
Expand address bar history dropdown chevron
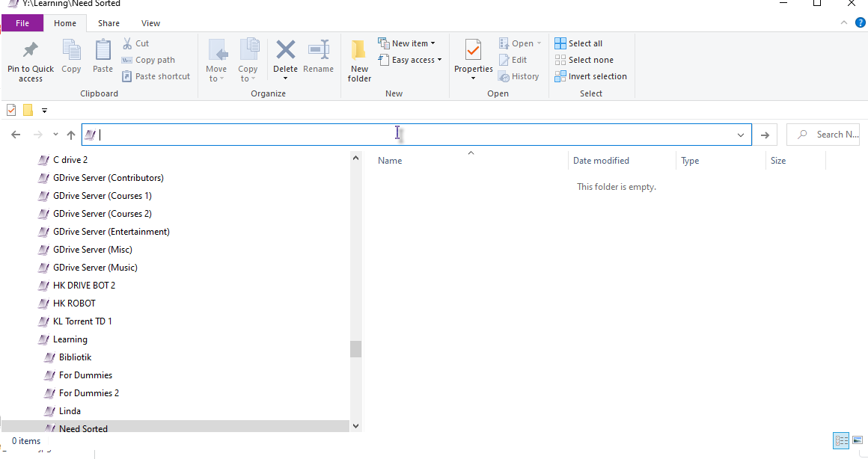[741, 135]
